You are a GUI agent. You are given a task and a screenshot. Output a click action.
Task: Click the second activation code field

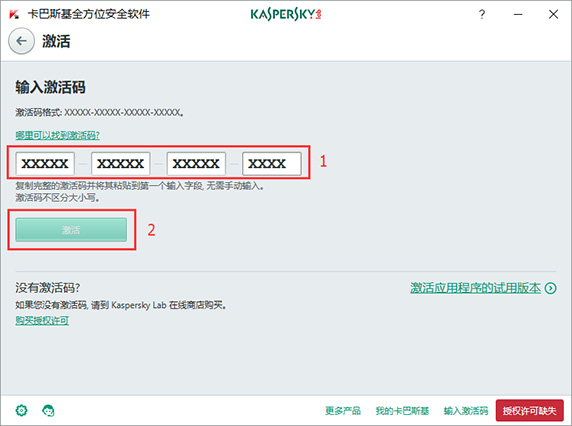121,164
